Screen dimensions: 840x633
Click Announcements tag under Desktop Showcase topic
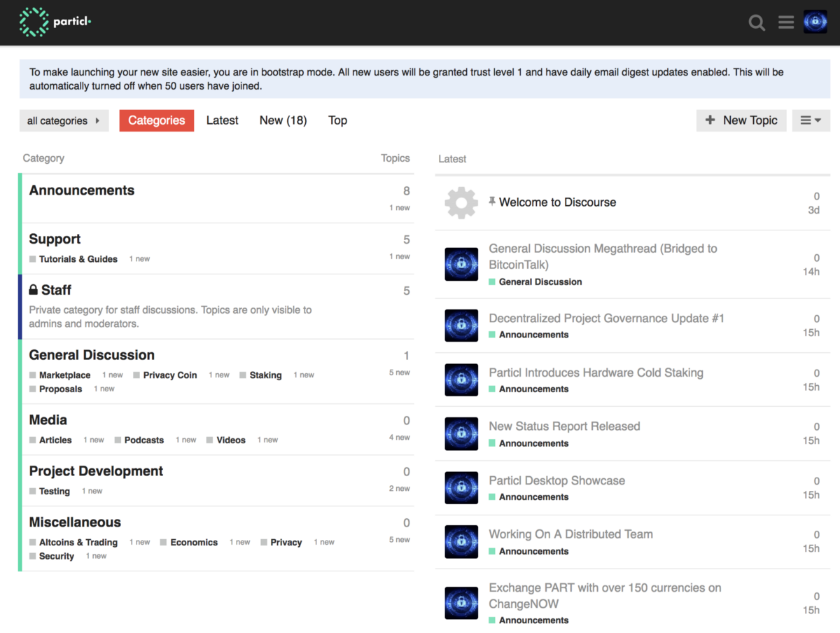tap(533, 497)
